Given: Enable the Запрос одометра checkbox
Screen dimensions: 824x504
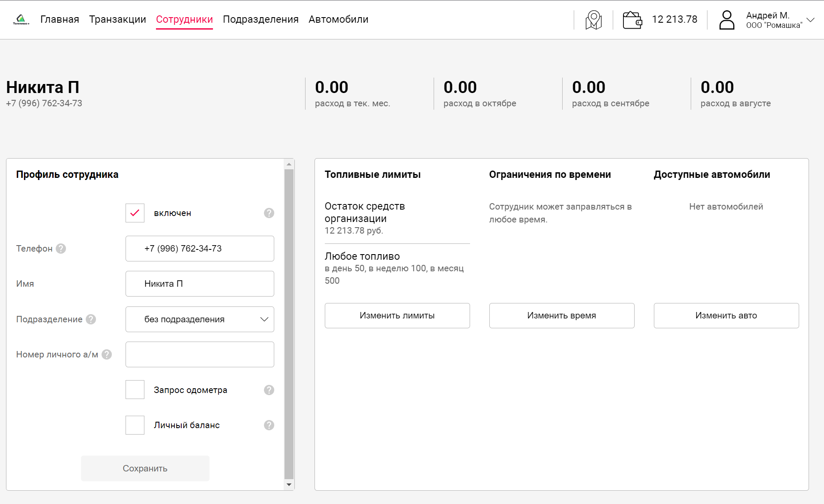Looking at the screenshot, I should coord(135,390).
